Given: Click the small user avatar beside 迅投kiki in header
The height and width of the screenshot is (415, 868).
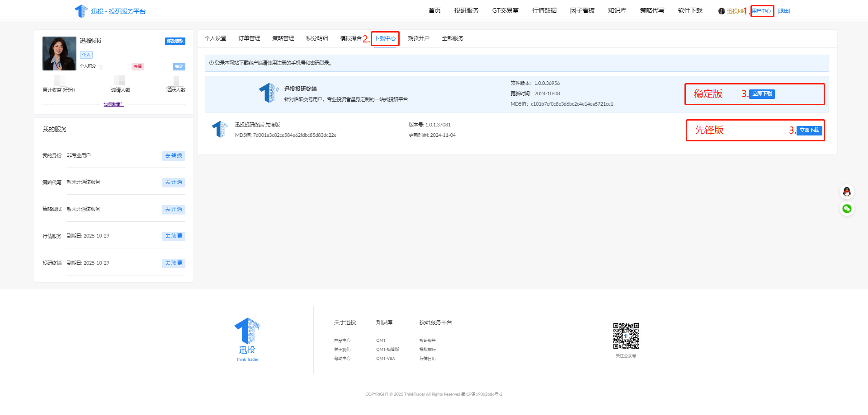Looking at the screenshot, I should pyautogui.click(x=722, y=11).
